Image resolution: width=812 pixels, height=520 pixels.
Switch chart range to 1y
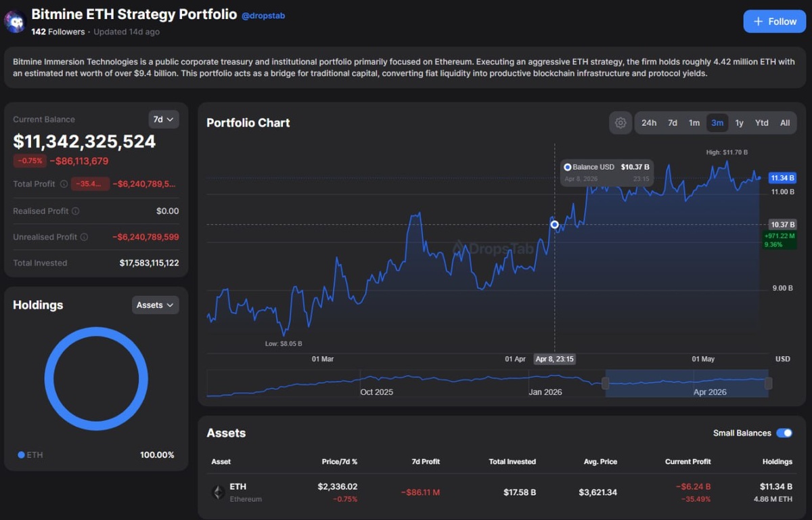coord(740,123)
